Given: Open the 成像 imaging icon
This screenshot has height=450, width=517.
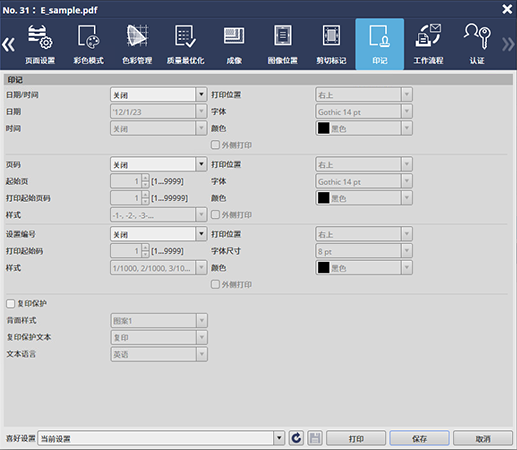Looking at the screenshot, I should (234, 44).
